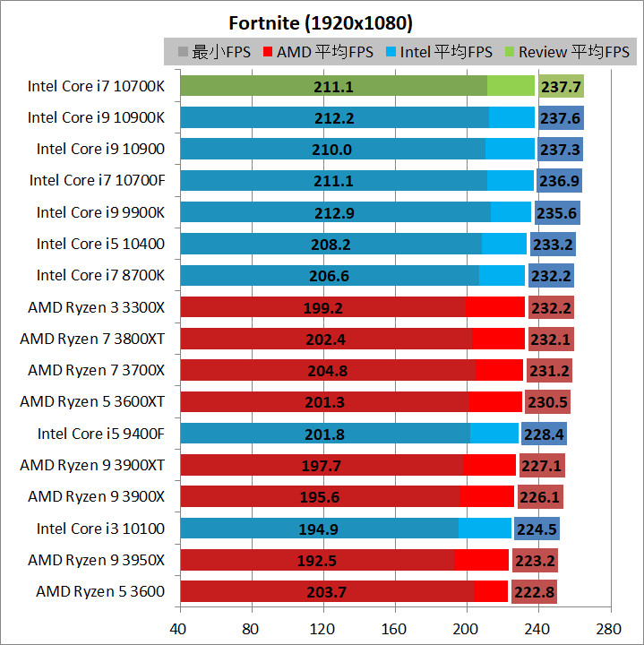Viewport: 644px width, 645px height.
Task: Click the 201.8 minimum value in the i5 9400F bar
Action: click(x=324, y=434)
